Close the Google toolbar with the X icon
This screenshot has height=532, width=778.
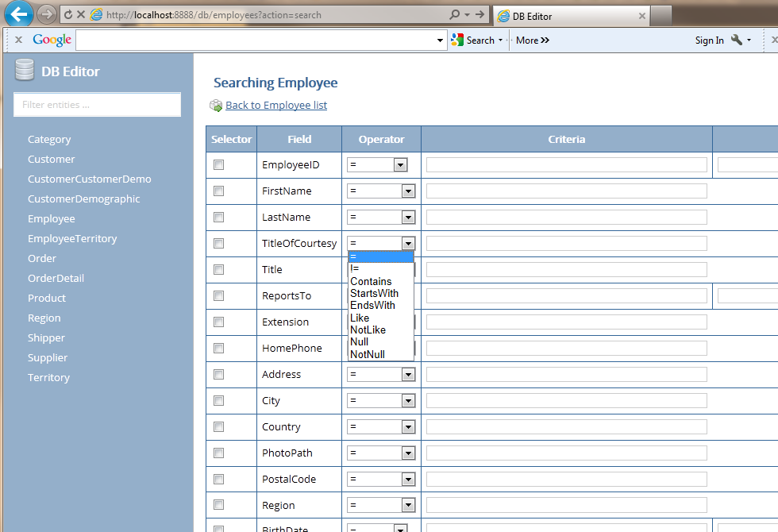(x=18, y=40)
